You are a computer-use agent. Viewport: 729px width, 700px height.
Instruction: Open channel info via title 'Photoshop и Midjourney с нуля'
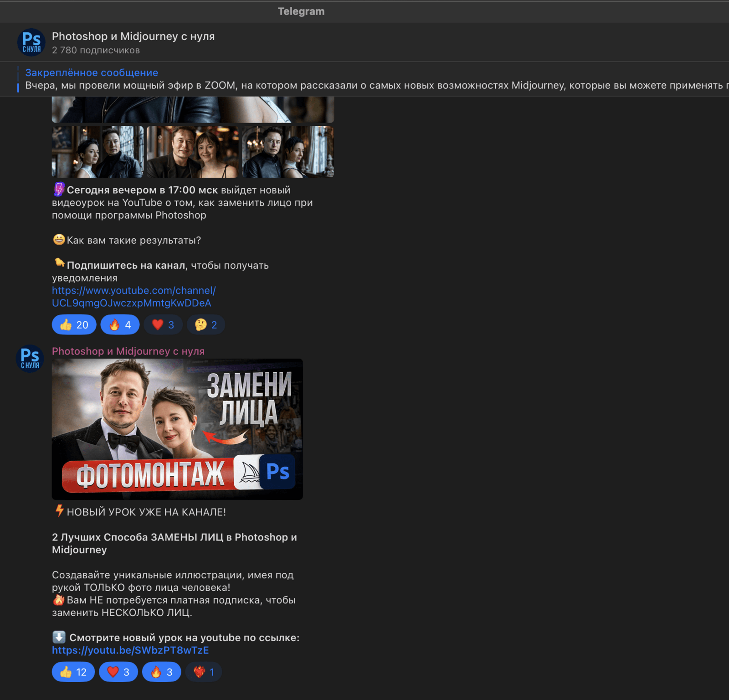pyautogui.click(x=133, y=36)
